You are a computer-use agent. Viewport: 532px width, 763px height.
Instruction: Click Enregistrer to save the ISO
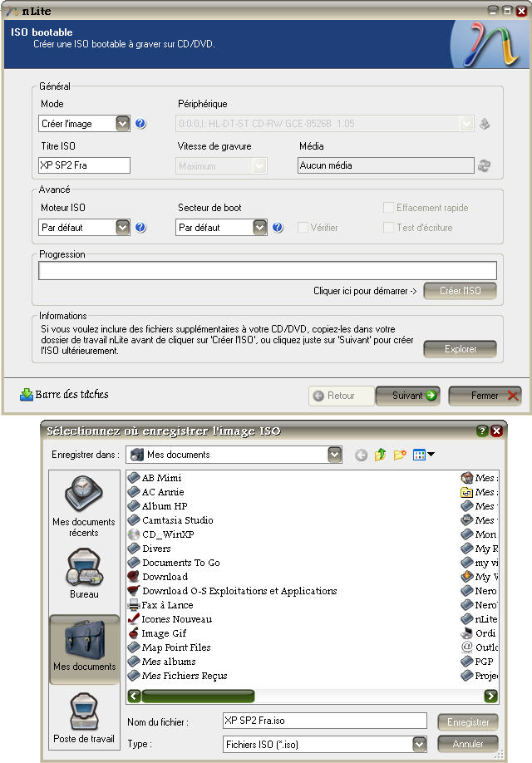coord(468,722)
